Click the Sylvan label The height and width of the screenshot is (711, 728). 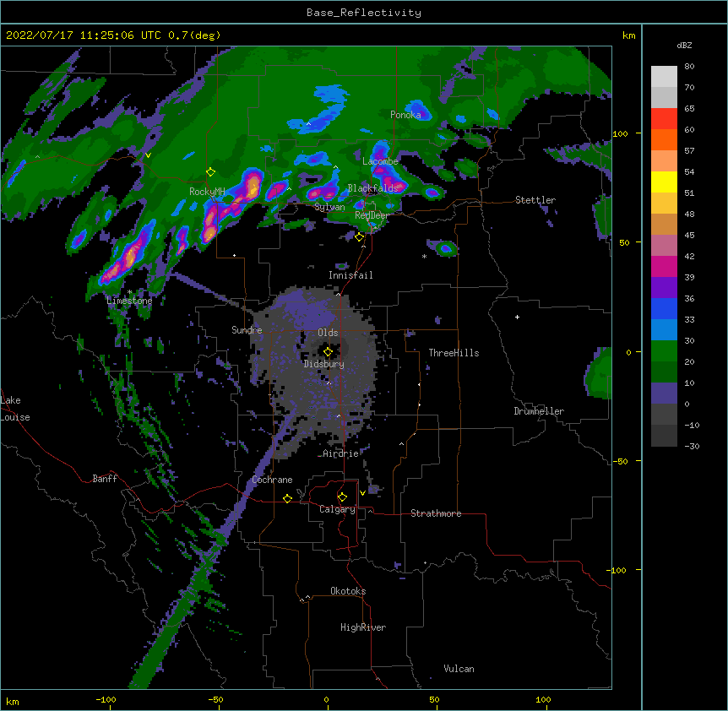[329, 207]
